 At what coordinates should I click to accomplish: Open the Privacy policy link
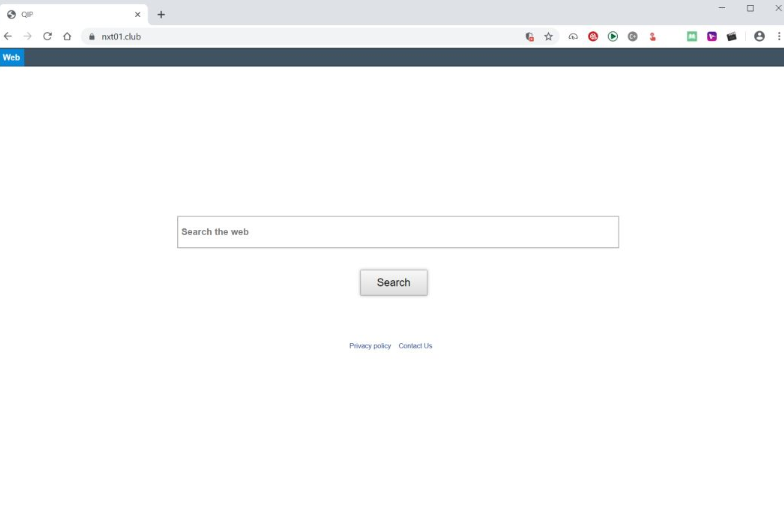pyautogui.click(x=370, y=346)
